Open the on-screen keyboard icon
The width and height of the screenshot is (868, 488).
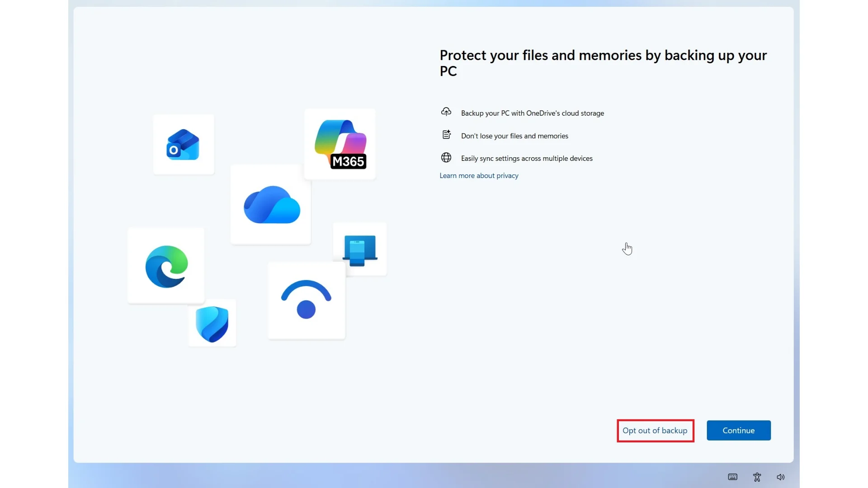[733, 477]
